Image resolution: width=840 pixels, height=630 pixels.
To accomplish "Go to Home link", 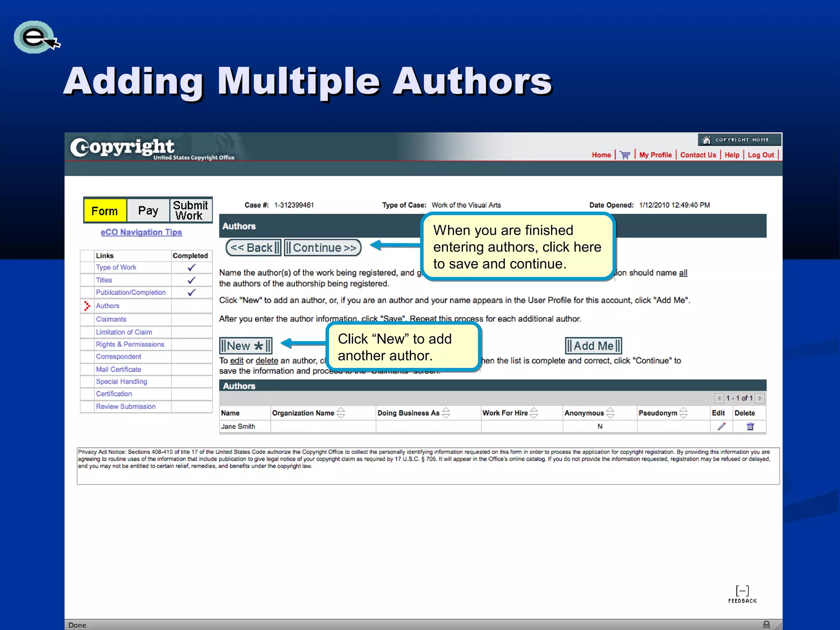I will 601,155.
